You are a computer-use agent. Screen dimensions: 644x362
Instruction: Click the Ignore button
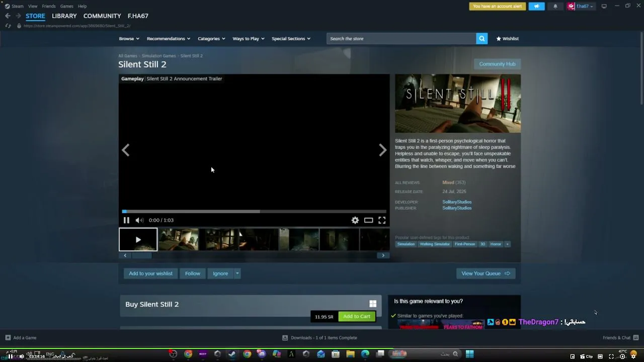tap(220, 274)
